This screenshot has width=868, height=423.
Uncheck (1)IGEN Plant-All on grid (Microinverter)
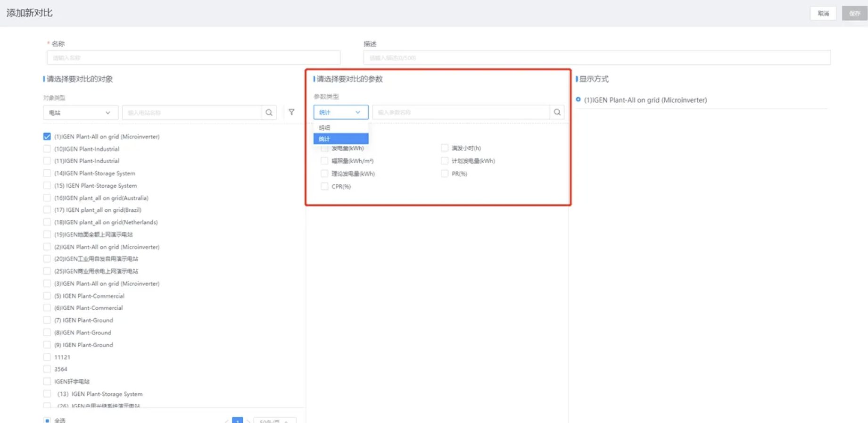47,137
